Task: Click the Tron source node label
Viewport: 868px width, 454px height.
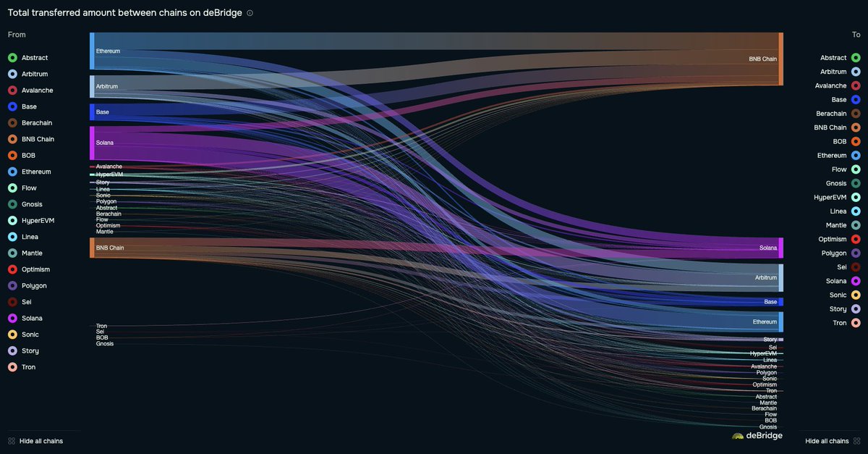Action: [101, 326]
